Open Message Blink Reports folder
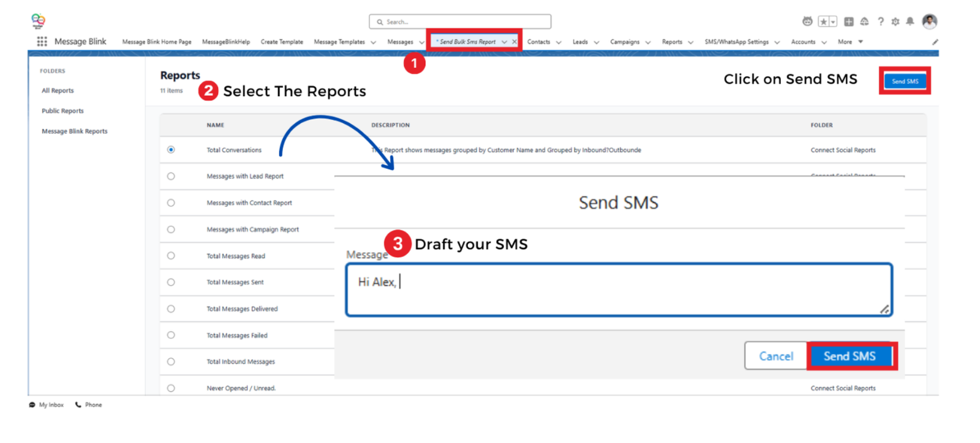 coord(75,132)
